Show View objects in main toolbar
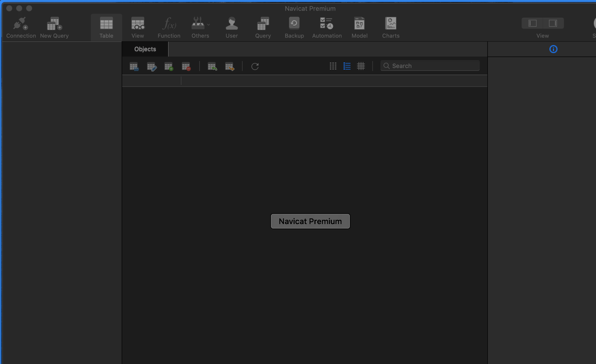 [138, 27]
